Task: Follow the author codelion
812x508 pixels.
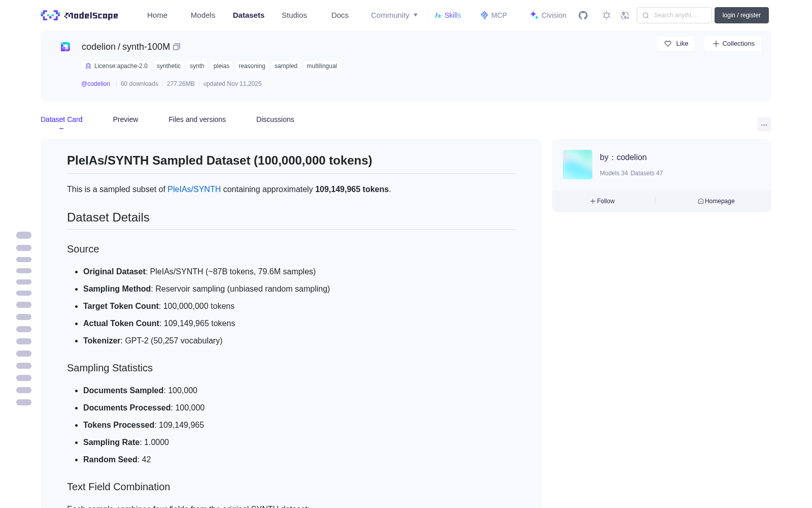Action: pos(602,201)
